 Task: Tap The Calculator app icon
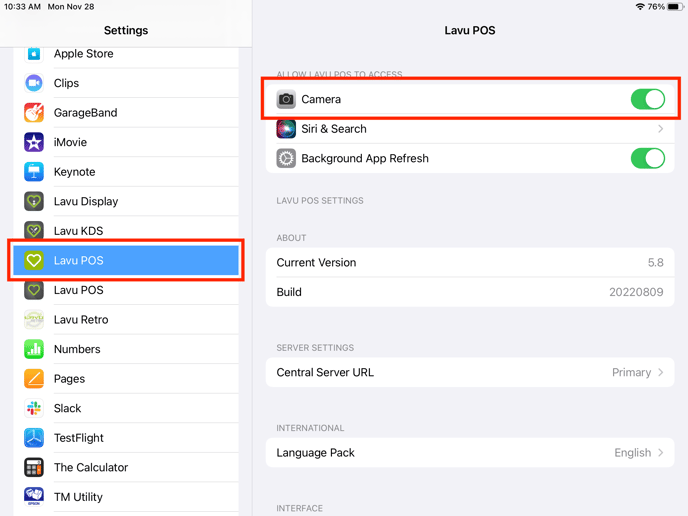pyautogui.click(x=34, y=467)
